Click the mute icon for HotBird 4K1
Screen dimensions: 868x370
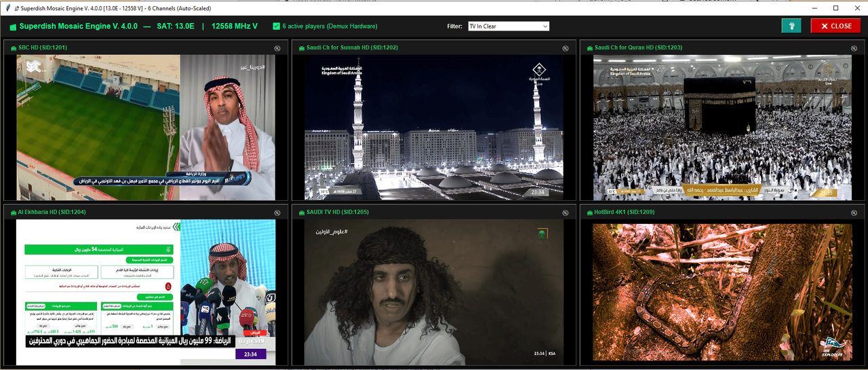[x=854, y=212]
